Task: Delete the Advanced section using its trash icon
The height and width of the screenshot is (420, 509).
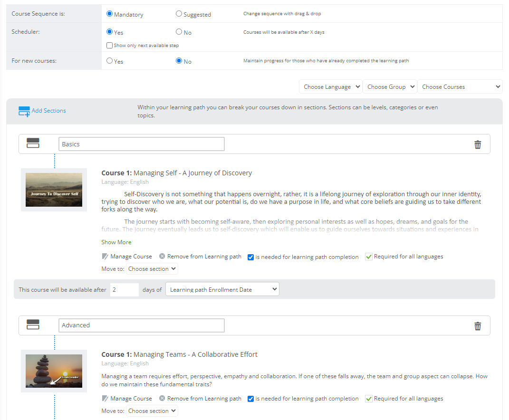Action: point(478,325)
